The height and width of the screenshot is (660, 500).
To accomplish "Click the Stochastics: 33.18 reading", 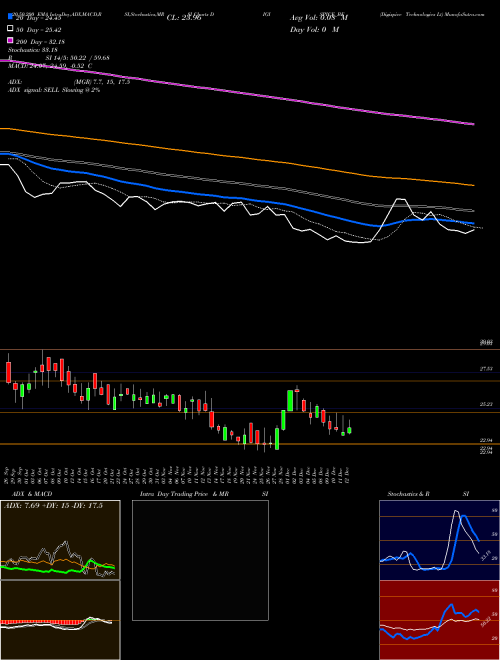I will click(x=32, y=50).
